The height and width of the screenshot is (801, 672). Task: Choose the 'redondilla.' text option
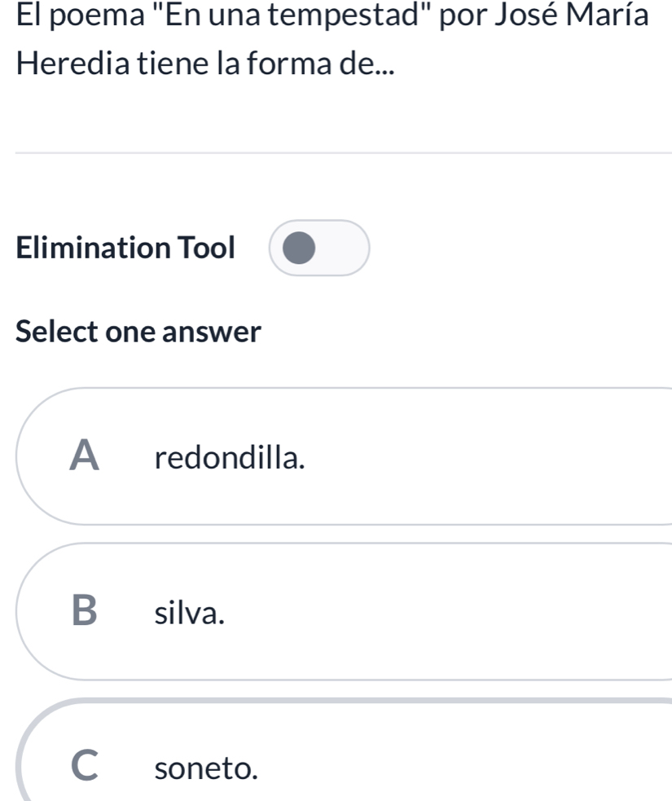tap(230, 457)
